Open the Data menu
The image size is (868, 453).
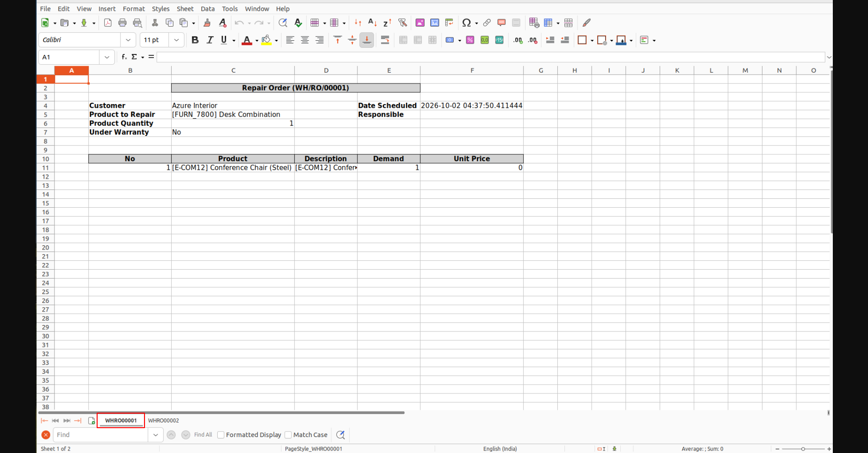[x=207, y=8]
